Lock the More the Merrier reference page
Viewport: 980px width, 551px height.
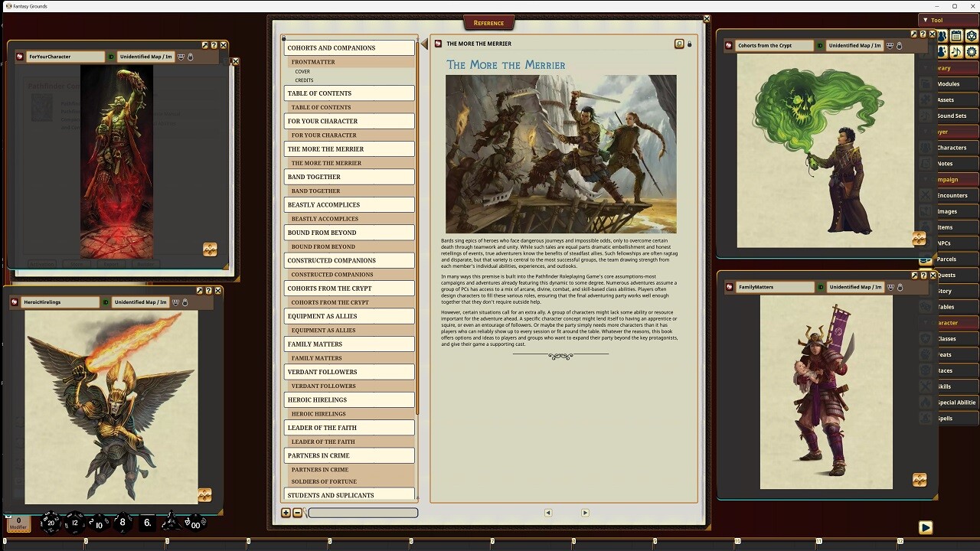pos(688,44)
